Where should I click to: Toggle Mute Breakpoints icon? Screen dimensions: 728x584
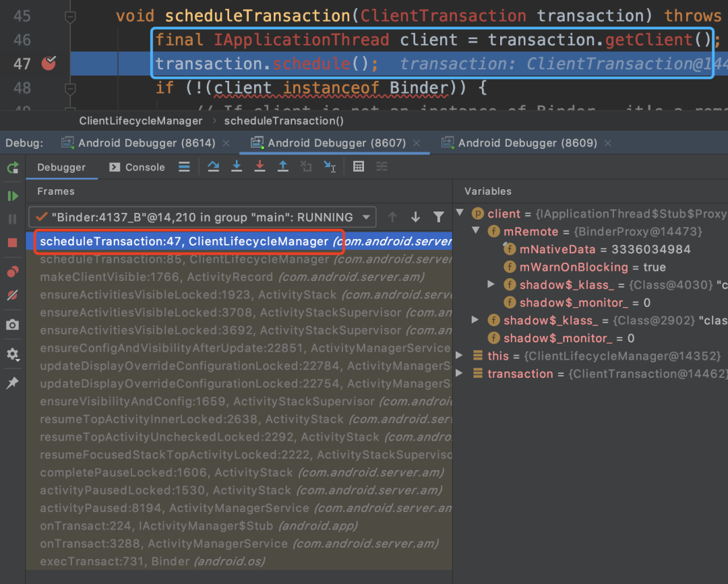pos(13,295)
